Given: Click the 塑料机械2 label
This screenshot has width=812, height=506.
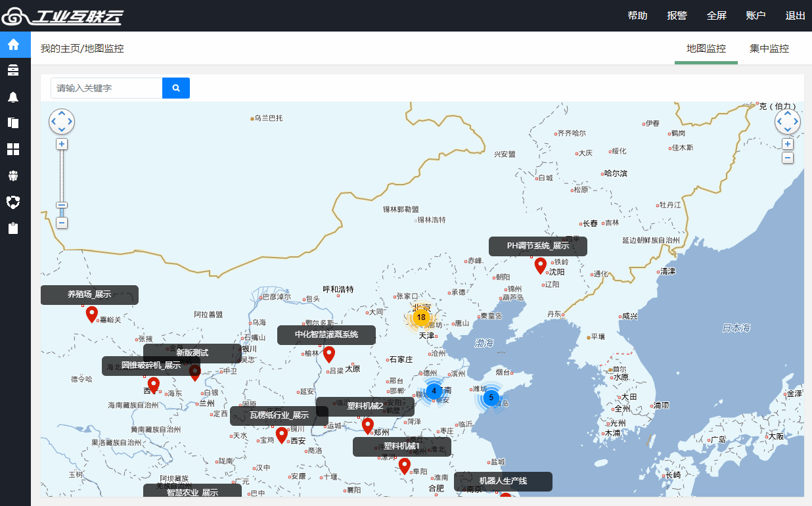Looking at the screenshot, I should [x=365, y=406].
